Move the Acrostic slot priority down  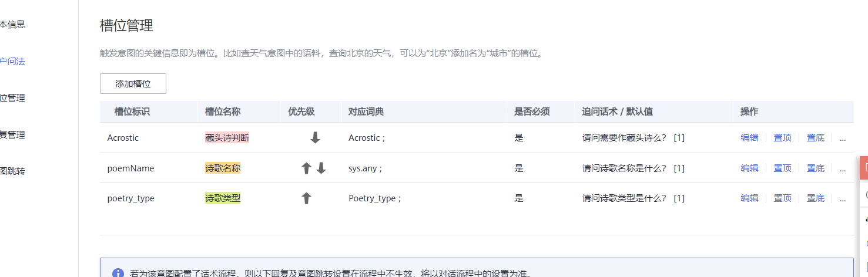315,138
